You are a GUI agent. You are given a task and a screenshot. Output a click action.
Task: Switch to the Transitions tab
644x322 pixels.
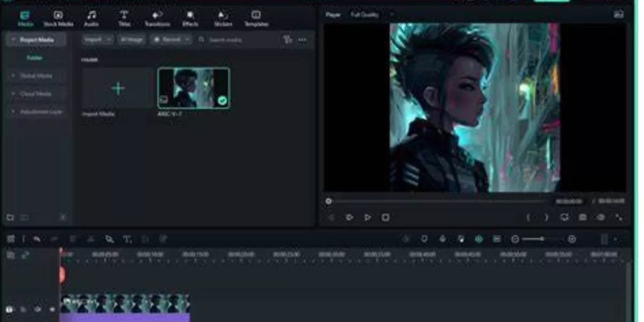point(157,18)
